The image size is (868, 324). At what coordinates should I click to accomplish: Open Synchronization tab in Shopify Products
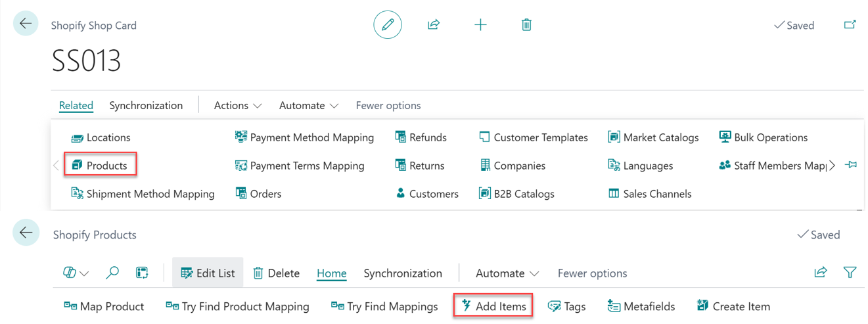(x=403, y=273)
